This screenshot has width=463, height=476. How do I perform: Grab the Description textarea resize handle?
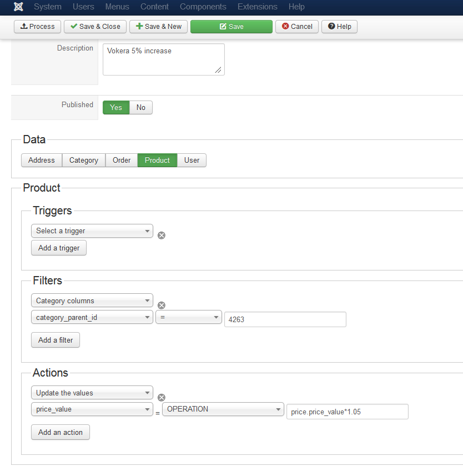(x=218, y=70)
